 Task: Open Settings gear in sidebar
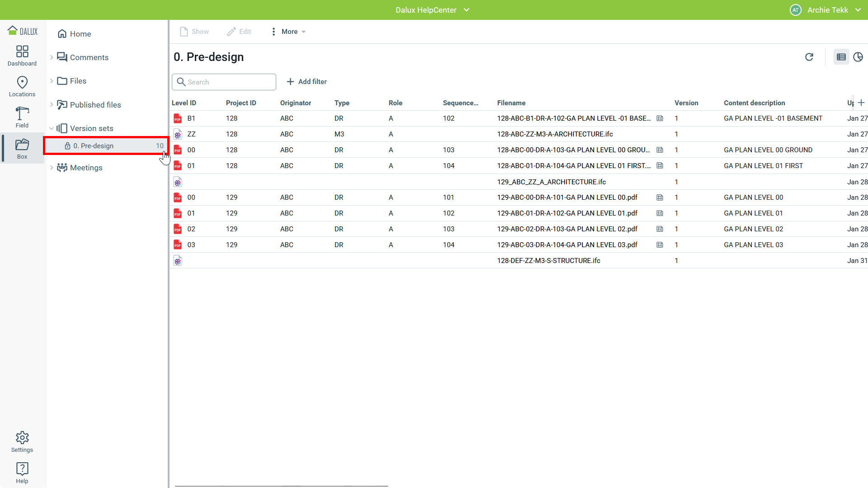[x=22, y=441]
